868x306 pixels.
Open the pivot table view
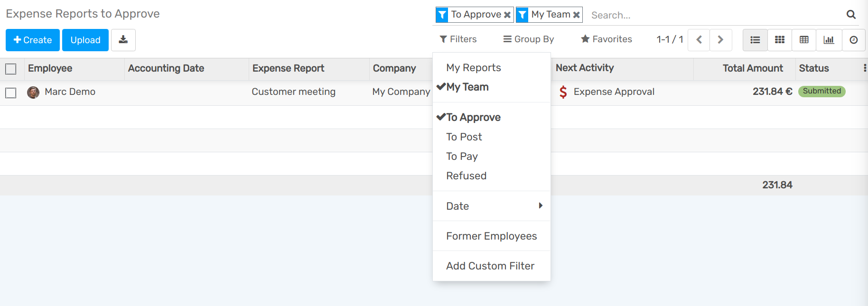tap(804, 40)
